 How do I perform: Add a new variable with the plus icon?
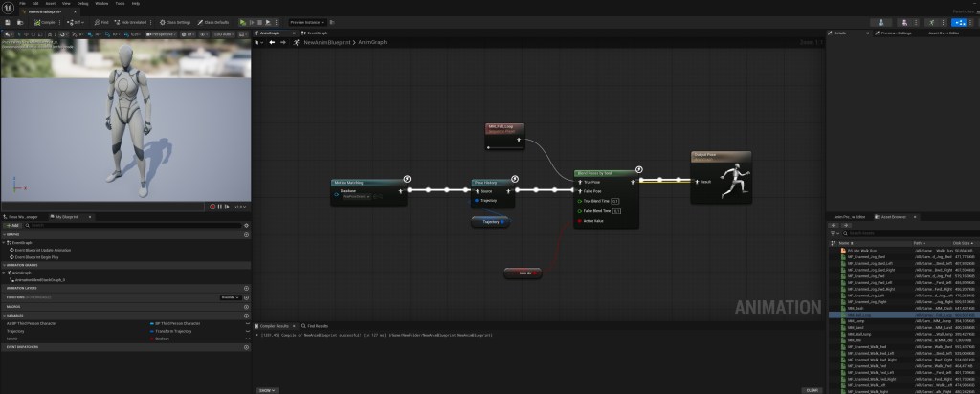(x=246, y=314)
